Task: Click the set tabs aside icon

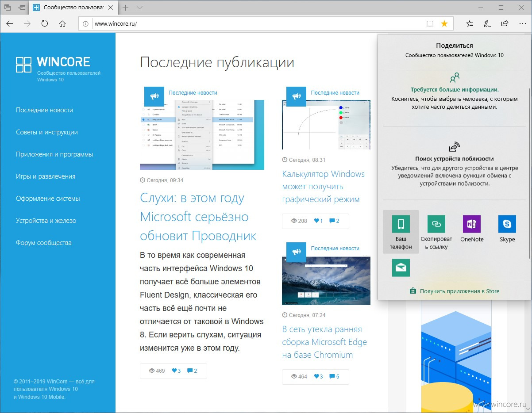Action: [x=22, y=8]
